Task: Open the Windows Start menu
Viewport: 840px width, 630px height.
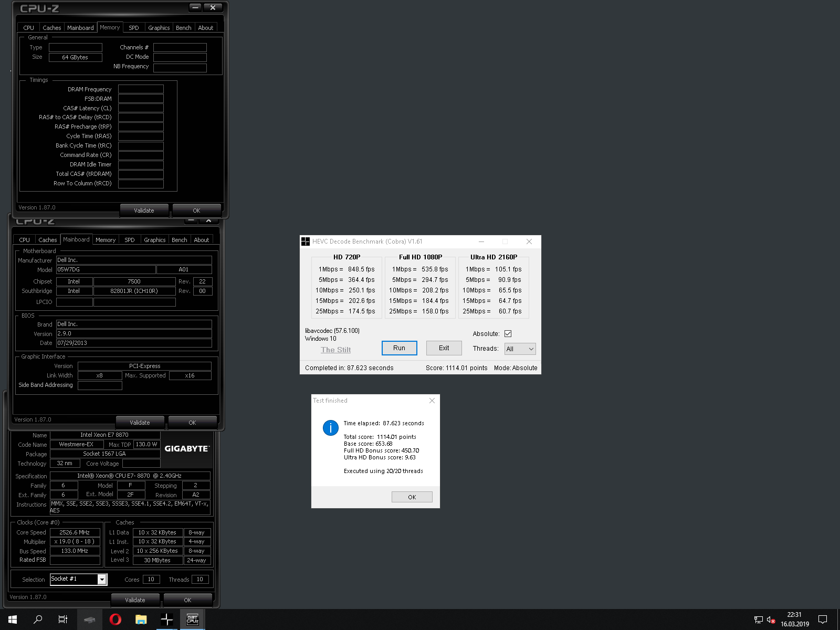Action: [x=13, y=619]
